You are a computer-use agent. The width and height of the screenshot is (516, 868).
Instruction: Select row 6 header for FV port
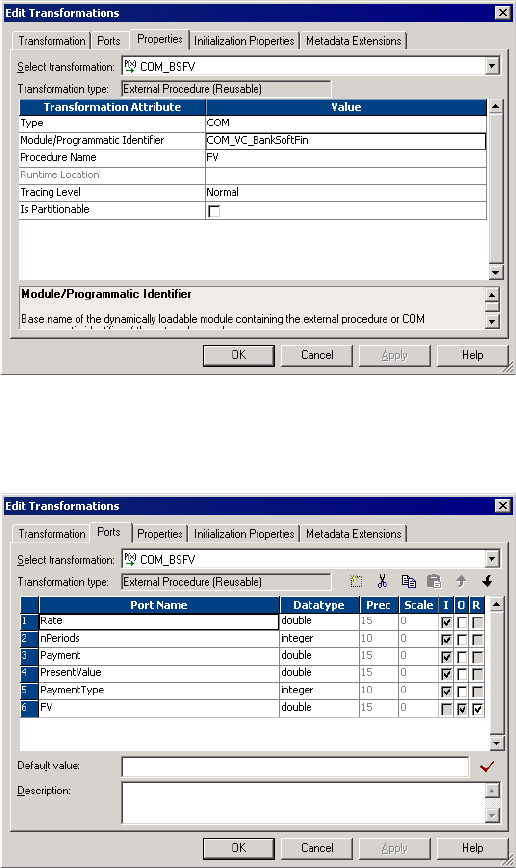click(29, 709)
